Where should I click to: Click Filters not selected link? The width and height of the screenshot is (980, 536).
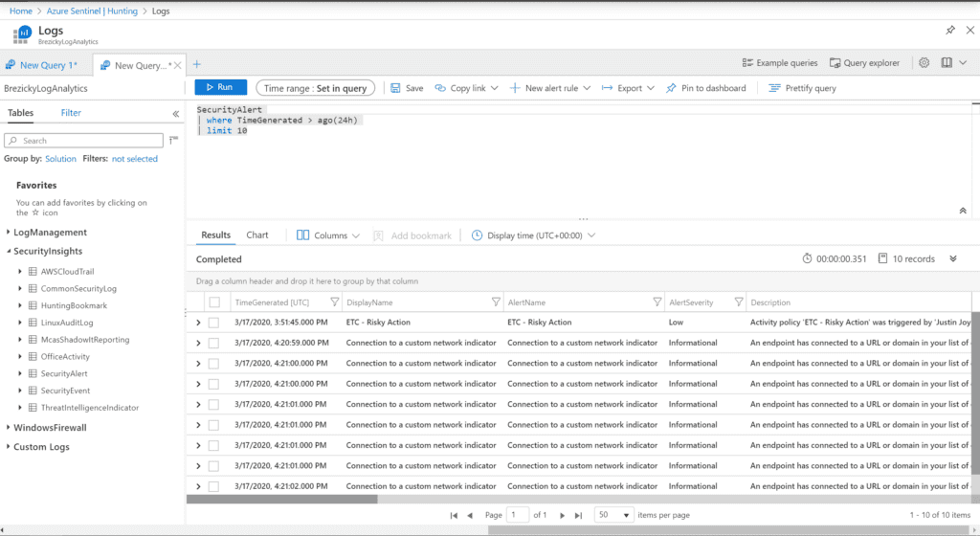click(134, 159)
